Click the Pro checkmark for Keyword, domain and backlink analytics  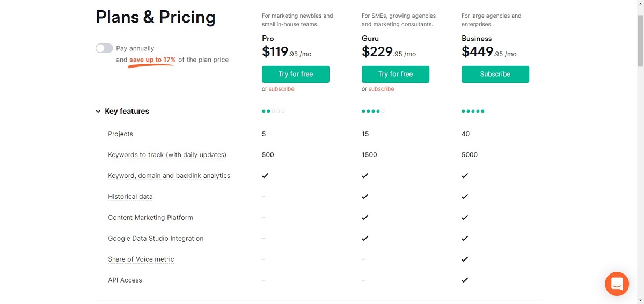coord(265,176)
